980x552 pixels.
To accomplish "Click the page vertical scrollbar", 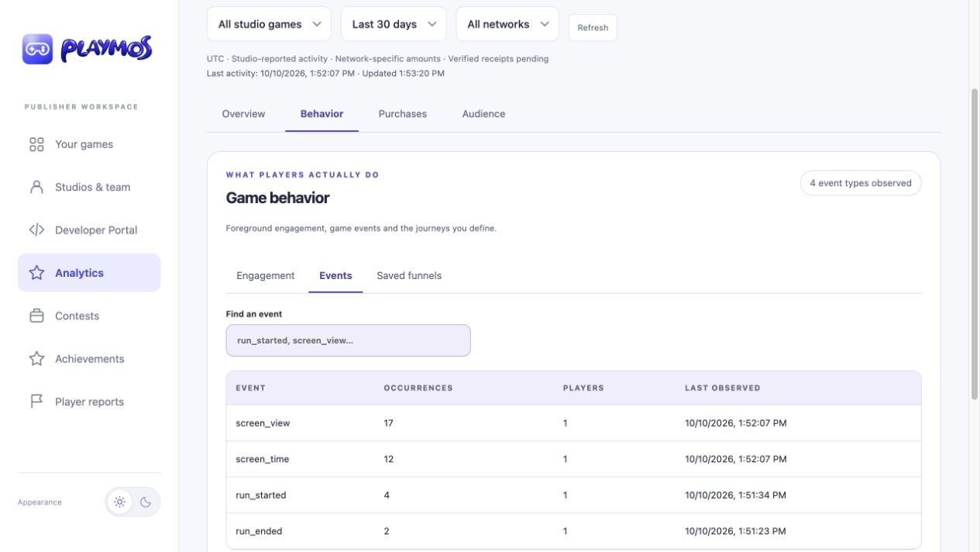I will coord(975,244).
